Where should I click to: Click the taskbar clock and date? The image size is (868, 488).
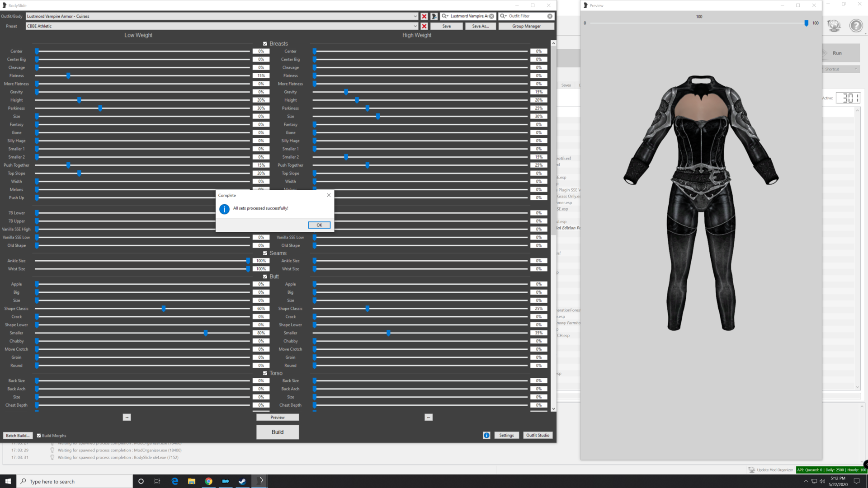838,481
